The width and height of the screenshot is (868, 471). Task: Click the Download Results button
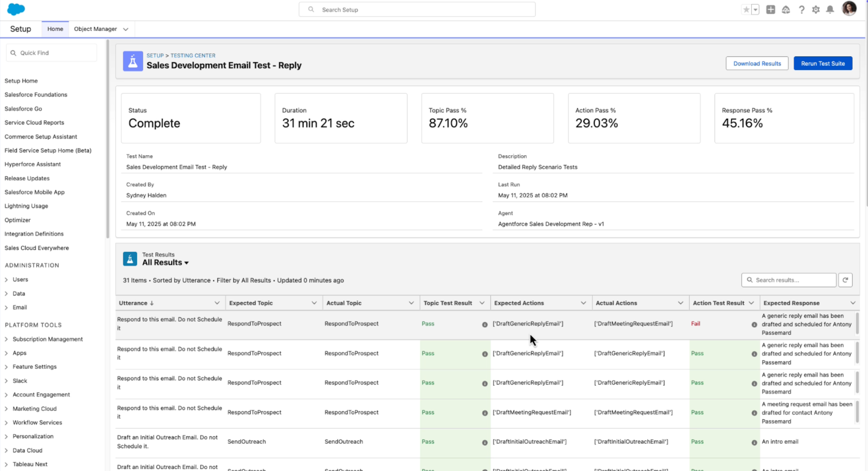tap(757, 63)
